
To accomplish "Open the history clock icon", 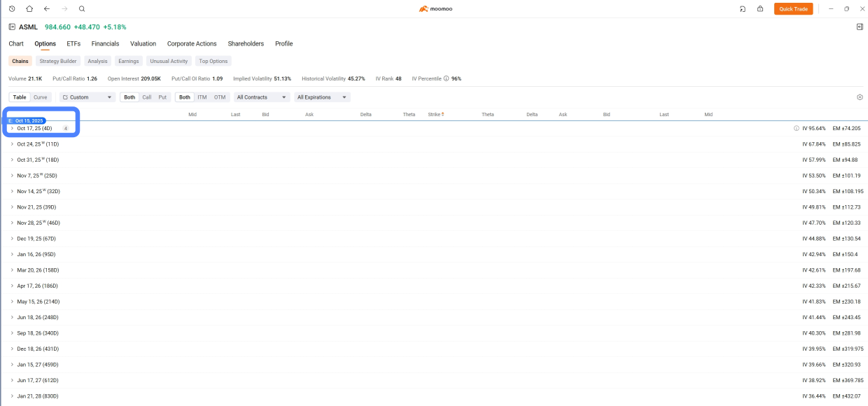I will pyautogui.click(x=12, y=8).
